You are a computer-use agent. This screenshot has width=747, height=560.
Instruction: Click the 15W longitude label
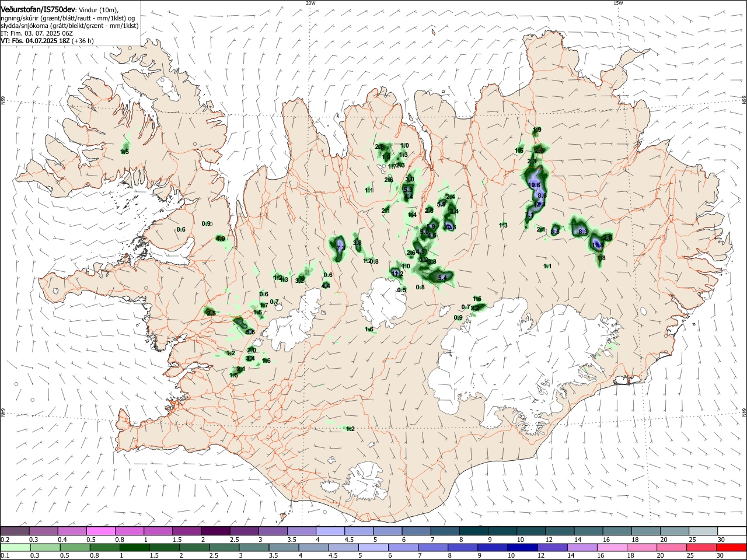pyautogui.click(x=618, y=3)
